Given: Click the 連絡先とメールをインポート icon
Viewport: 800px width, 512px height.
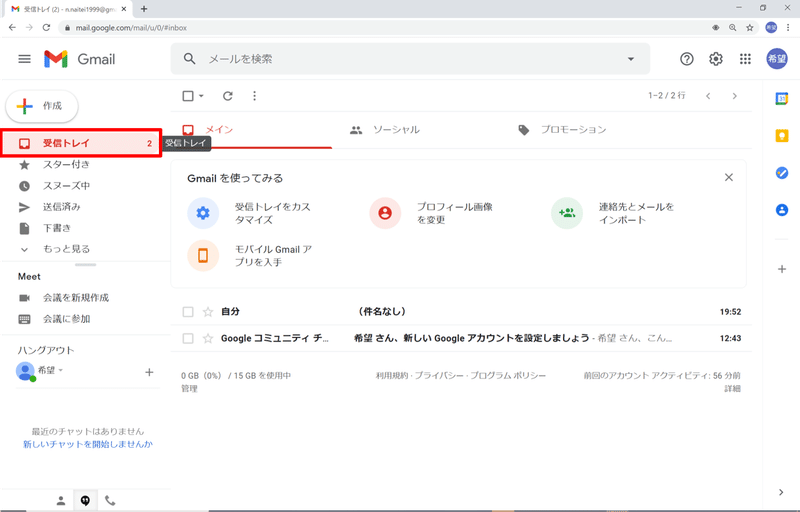Looking at the screenshot, I should (x=567, y=213).
